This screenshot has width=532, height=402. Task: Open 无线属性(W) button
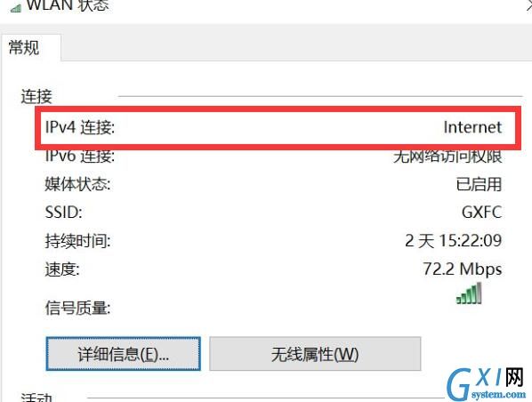pos(315,354)
